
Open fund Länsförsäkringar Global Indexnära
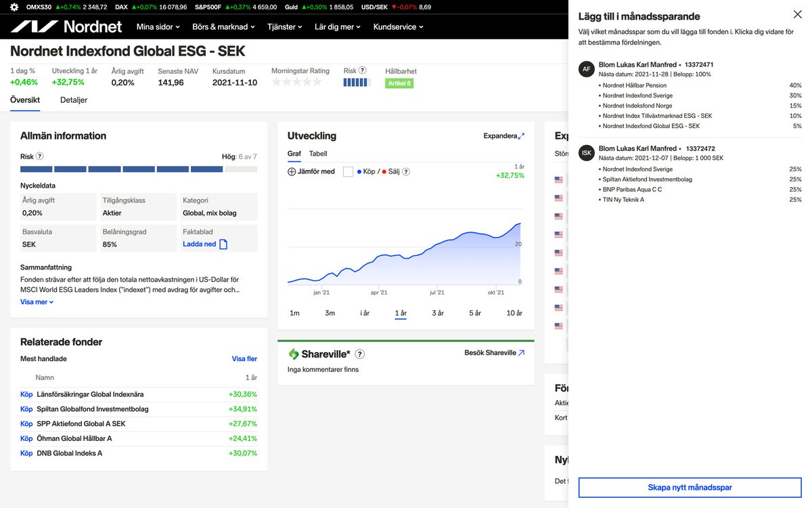(x=90, y=394)
